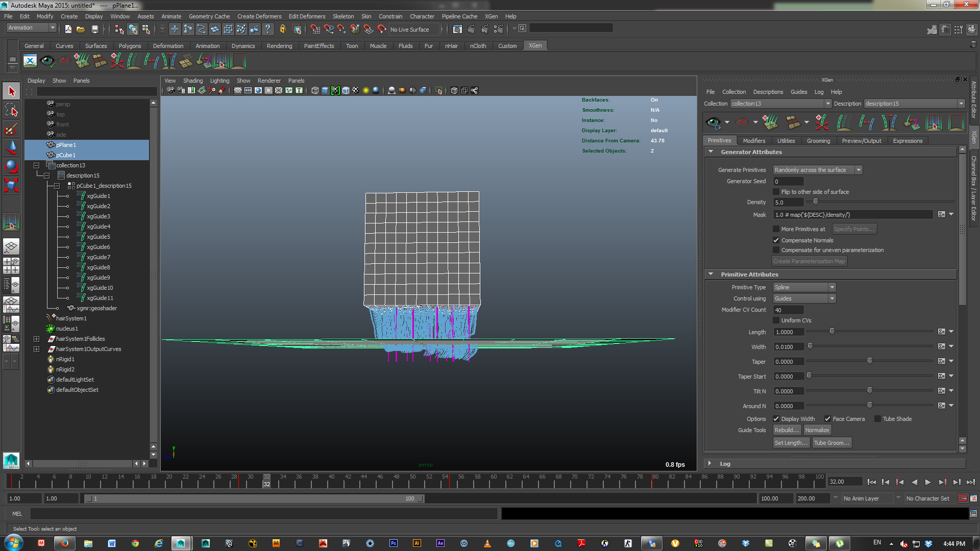The width and height of the screenshot is (980, 551).
Task: Enable the Uniform CVs checkbox
Action: 776,320
